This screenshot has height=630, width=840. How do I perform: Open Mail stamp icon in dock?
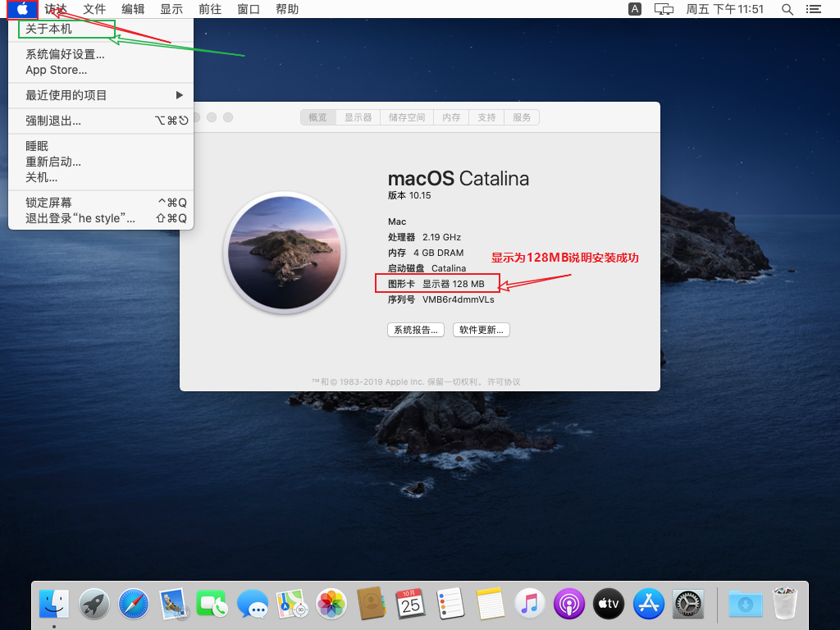coord(173,604)
